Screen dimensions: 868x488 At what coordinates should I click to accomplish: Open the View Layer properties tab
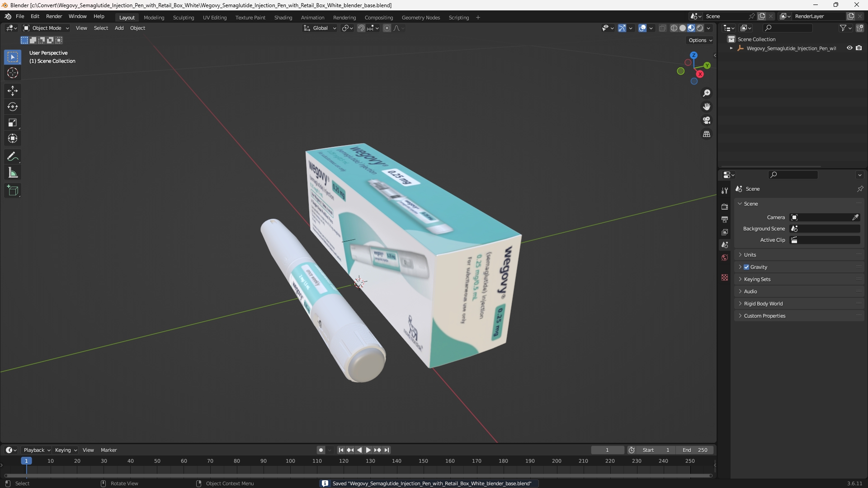tap(725, 232)
